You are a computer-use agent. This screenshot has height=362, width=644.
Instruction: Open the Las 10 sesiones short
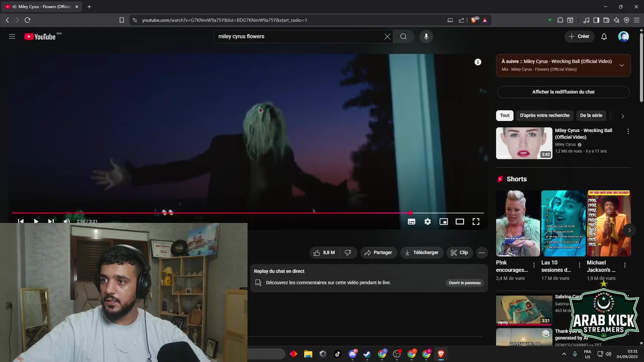click(x=563, y=223)
